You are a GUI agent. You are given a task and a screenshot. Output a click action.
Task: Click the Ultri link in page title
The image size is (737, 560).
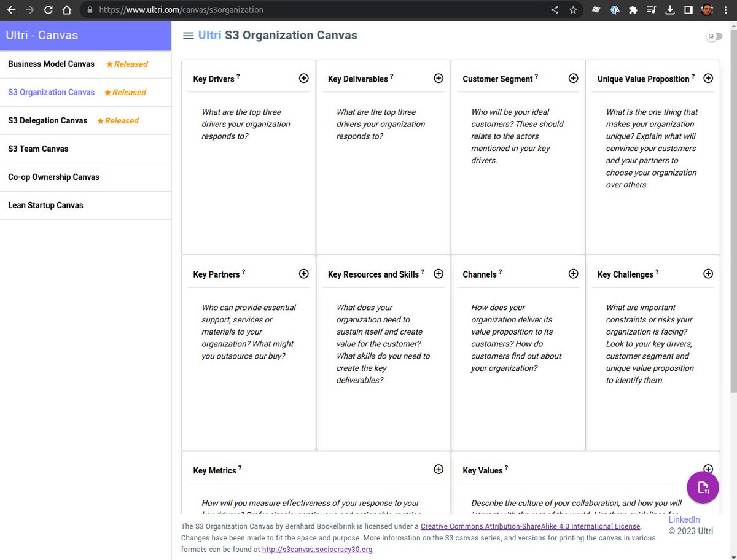(x=209, y=35)
